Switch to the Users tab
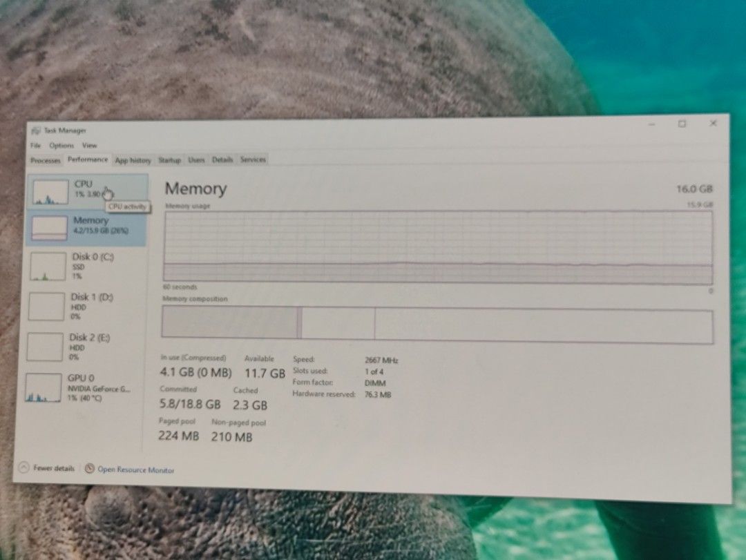This screenshot has width=746, height=560. pyautogui.click(x=196, y=160)
